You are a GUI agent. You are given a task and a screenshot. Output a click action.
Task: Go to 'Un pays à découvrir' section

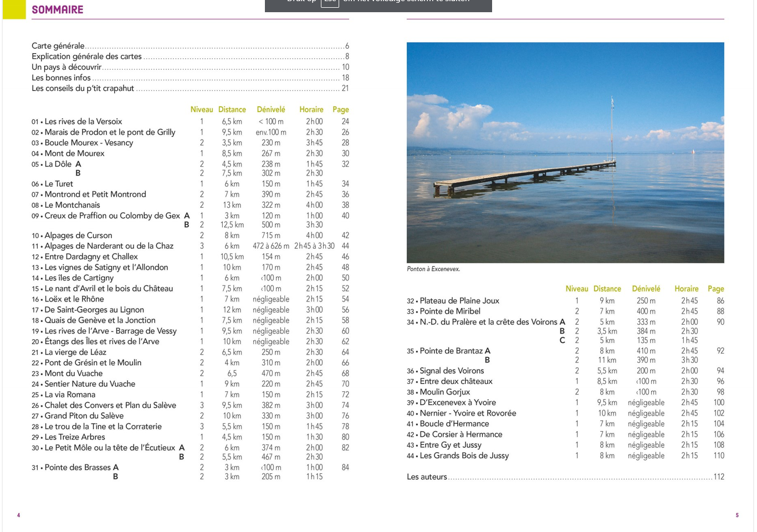click(67, 67)
